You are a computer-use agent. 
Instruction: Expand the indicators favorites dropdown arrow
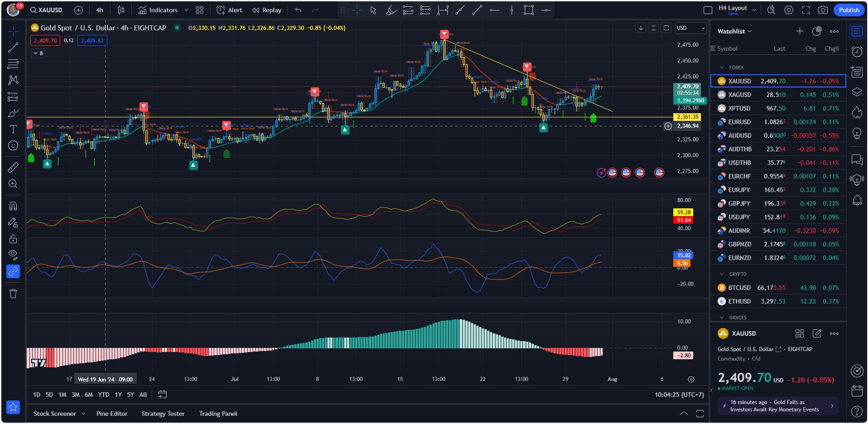pos(187,10)
